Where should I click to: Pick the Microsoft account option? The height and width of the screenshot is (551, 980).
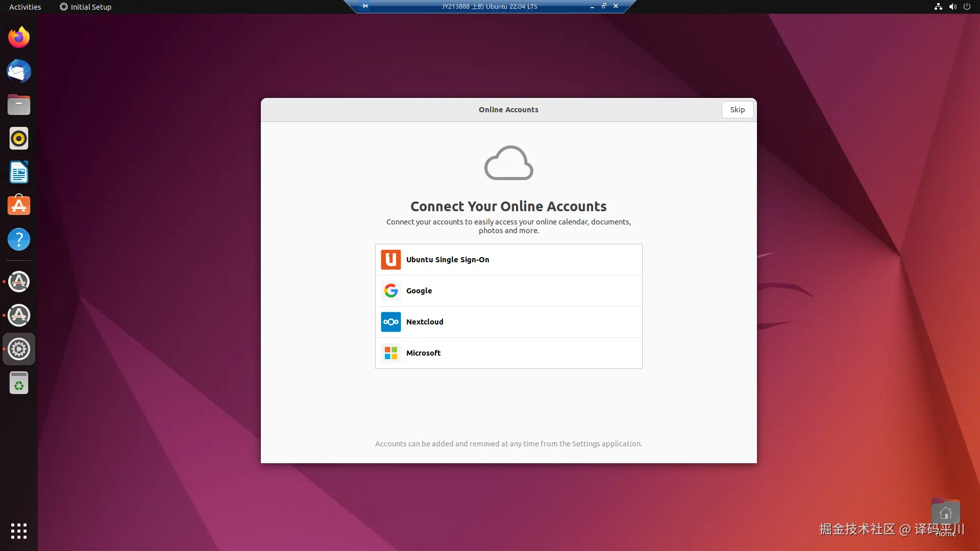pos(508,353)
